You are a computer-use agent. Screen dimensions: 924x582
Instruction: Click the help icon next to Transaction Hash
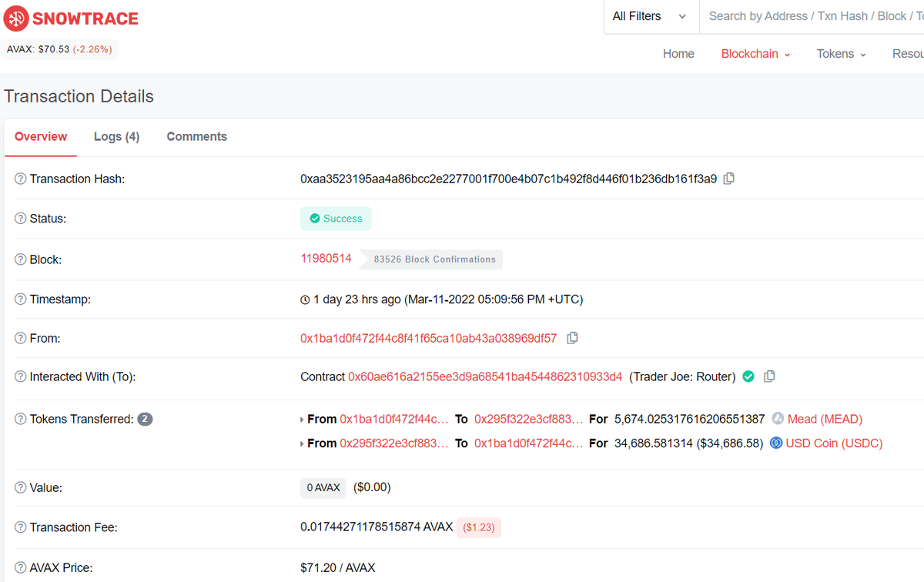point(21,179)
